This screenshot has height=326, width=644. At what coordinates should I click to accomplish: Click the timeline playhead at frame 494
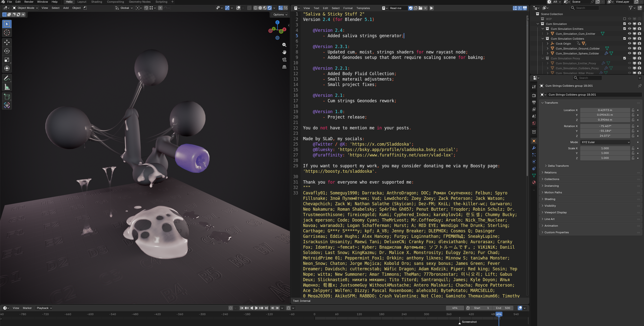pos(499,314)
